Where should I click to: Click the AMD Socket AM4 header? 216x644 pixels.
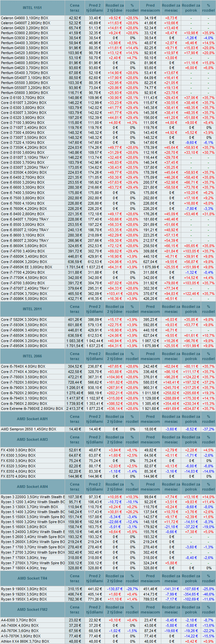click(x=32, y=487)
